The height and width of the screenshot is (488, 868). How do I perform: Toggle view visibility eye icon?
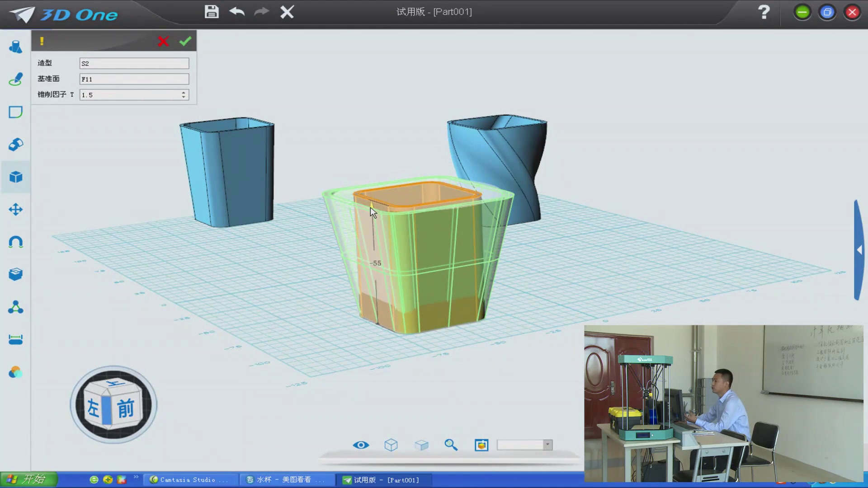point(361,445)
